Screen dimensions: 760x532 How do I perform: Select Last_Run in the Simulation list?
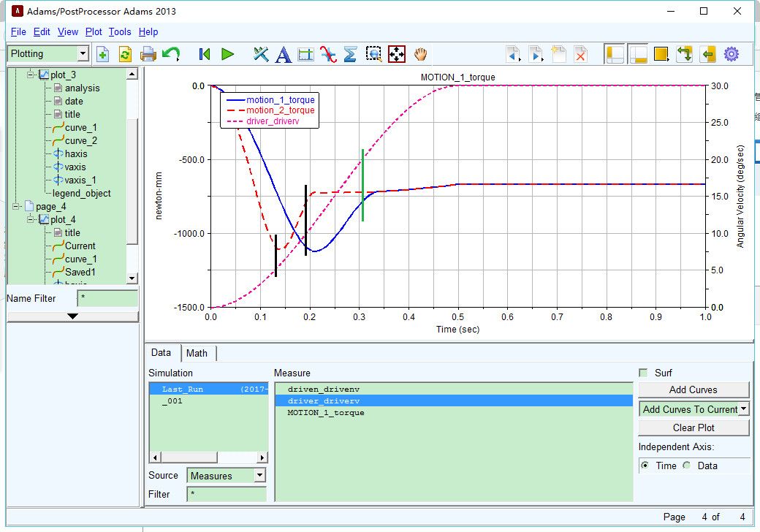click(208, 389)
